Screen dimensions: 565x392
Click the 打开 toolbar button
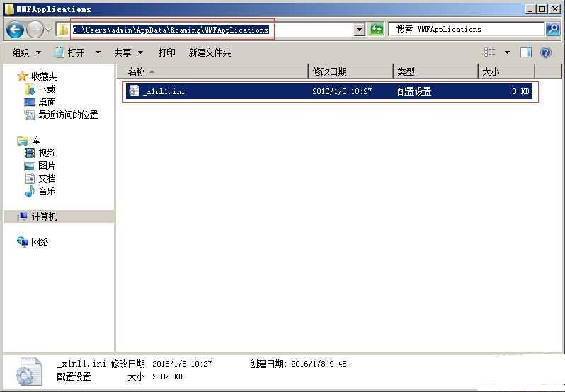(71, 52)
